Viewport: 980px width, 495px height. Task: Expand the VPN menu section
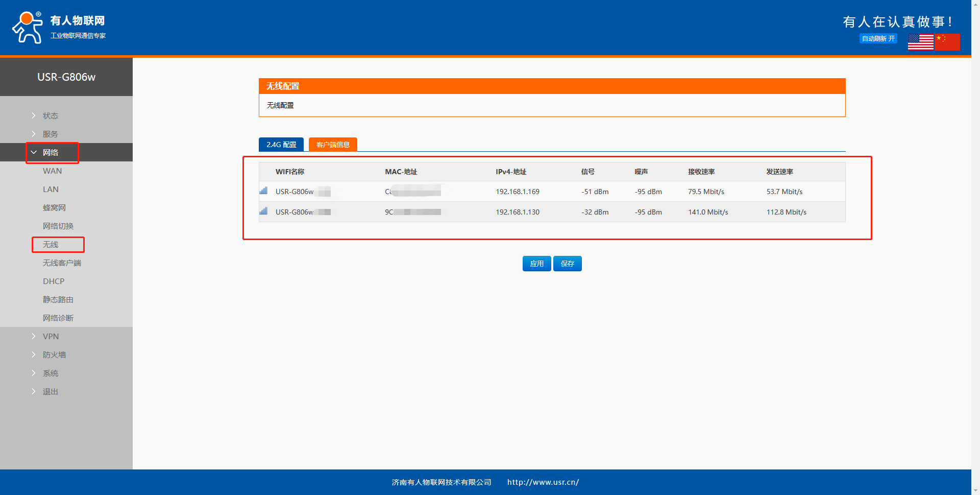[x=51, y=337]
